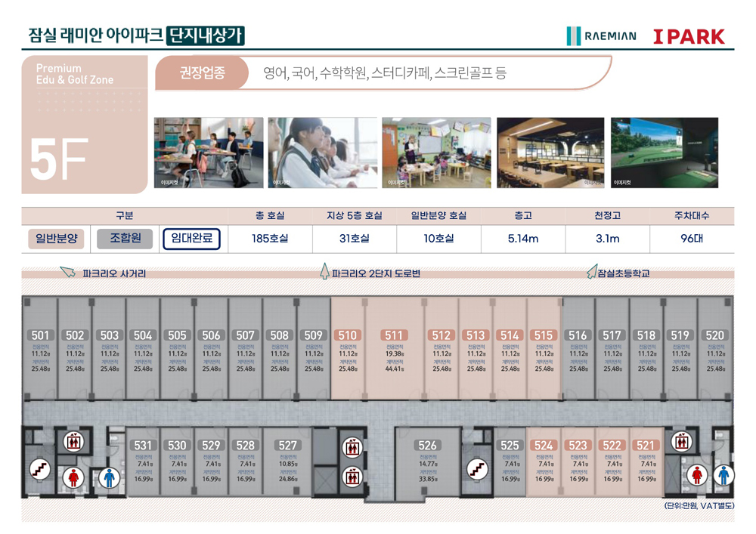756x534 pixels.
Task: Click the lower elevator icon right of unit 527
Action: coord(352,477)
